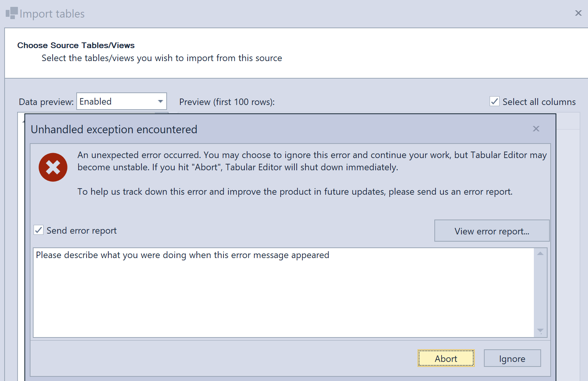Disable Select all columns
This screenshot has width=588, height=381.
pos(494,101)
